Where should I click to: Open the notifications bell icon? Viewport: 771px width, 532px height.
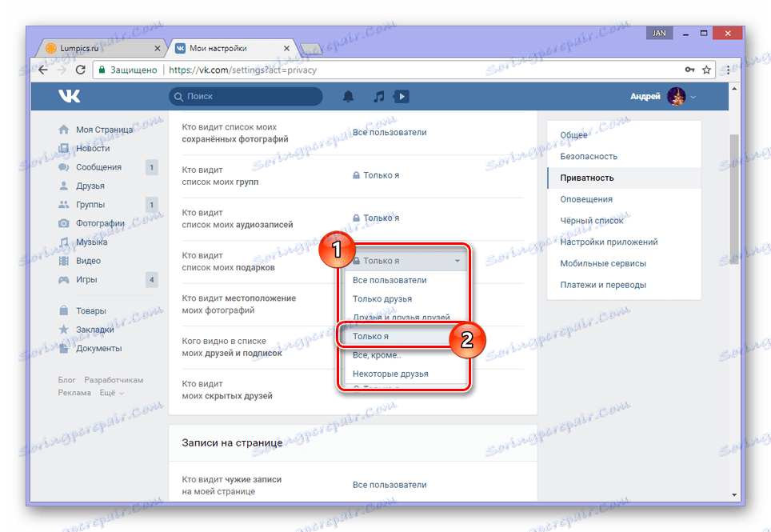coord(348,96)
